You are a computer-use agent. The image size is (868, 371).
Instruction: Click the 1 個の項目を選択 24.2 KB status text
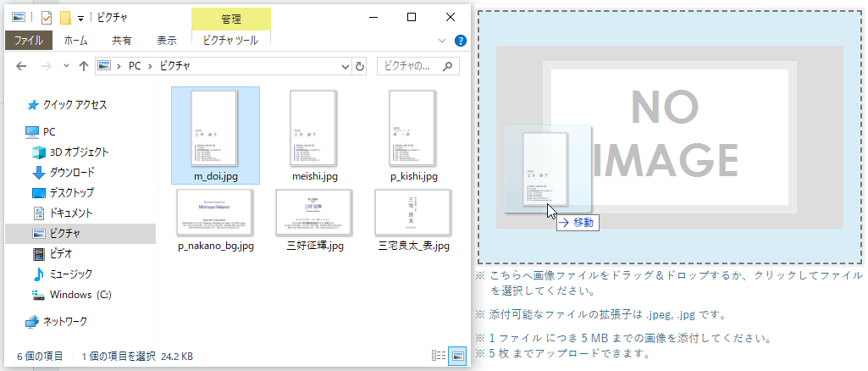point(137,356)
